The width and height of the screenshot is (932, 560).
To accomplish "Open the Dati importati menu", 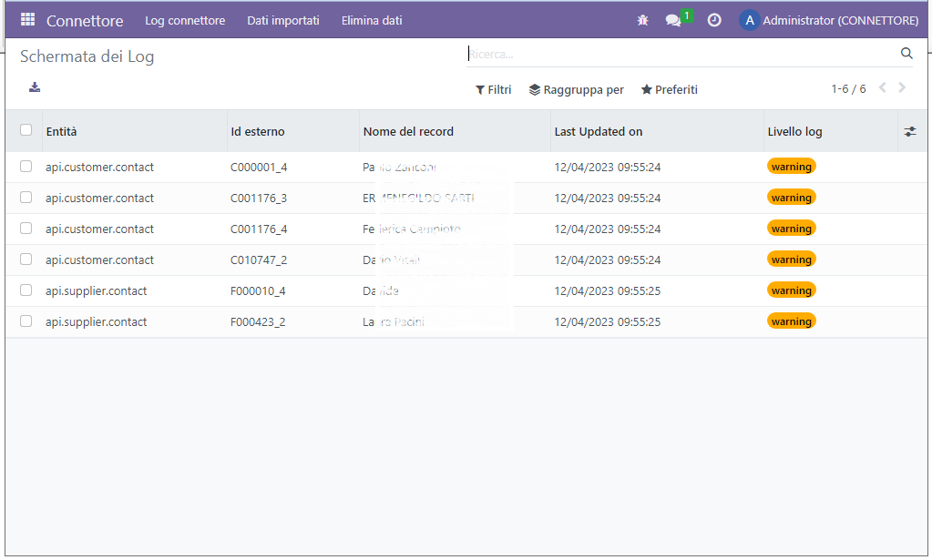I will point(283,20).
